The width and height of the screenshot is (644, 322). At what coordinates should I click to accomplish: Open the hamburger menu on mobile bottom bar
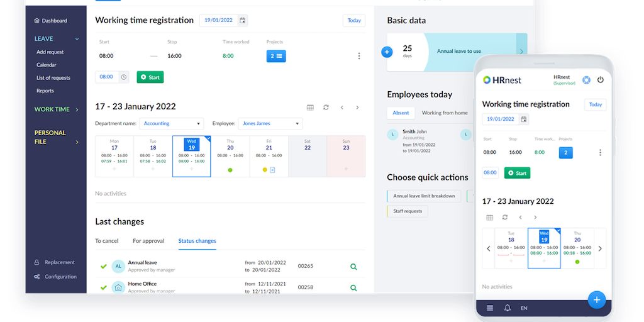pos(490,308)
